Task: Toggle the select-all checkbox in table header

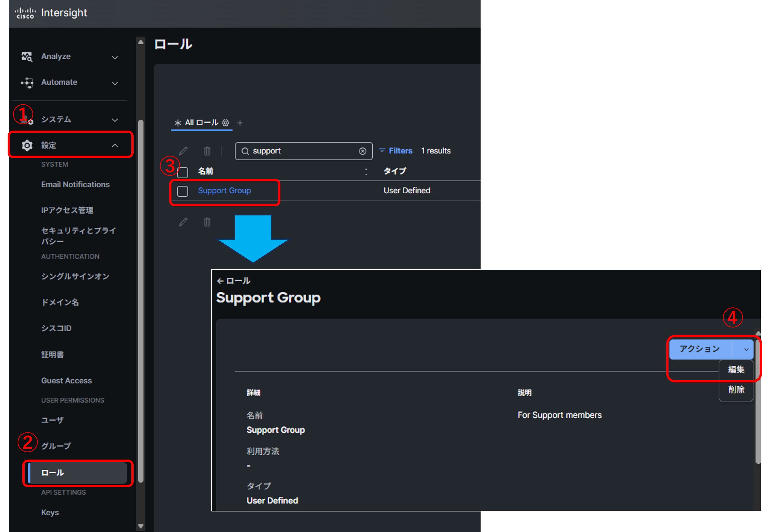Action: tap(183, 173)
